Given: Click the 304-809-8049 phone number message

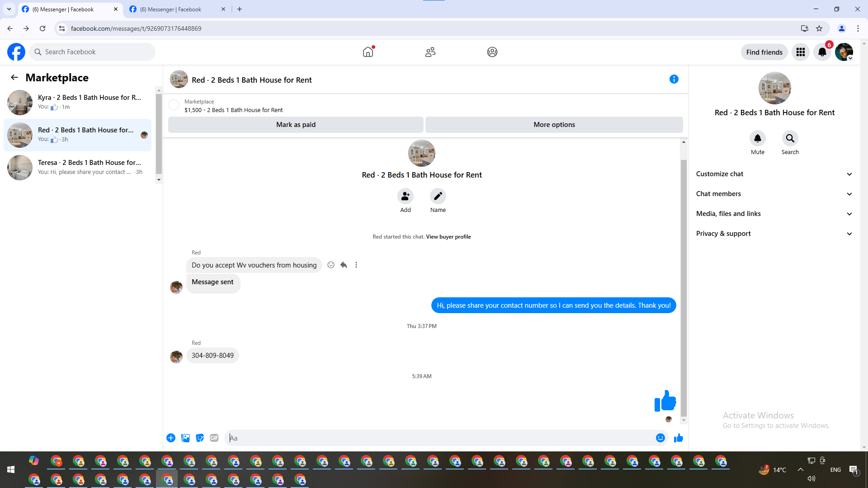Looking at the screenshot, I should [212, 356].
